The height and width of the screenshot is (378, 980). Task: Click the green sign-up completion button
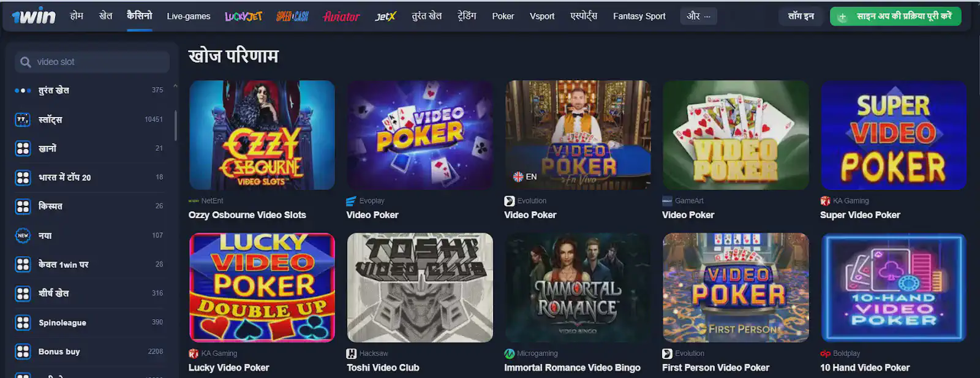[x=895, y=17]
